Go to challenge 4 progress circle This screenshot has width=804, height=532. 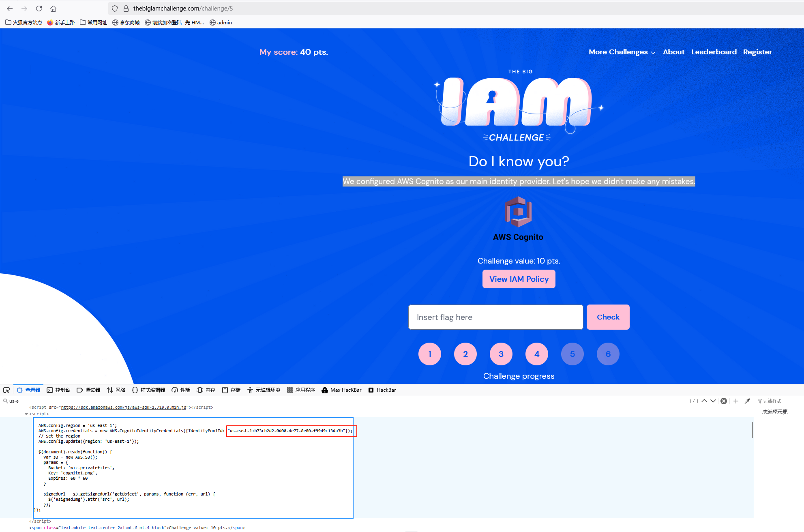point(537,354)
